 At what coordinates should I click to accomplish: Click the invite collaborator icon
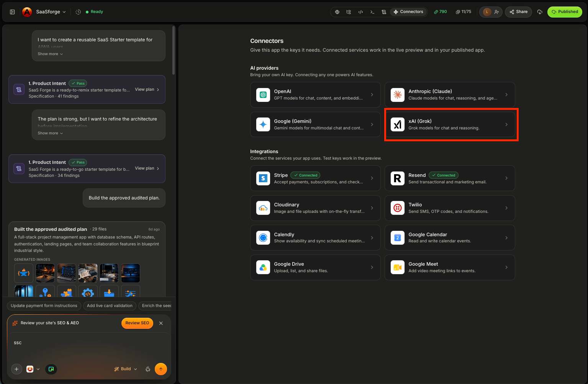[496, 12]
